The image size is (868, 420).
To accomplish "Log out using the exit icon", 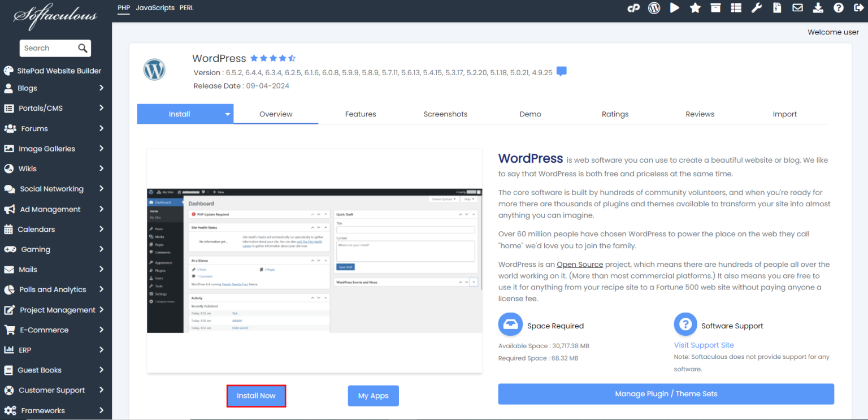I will click(859, 8).
